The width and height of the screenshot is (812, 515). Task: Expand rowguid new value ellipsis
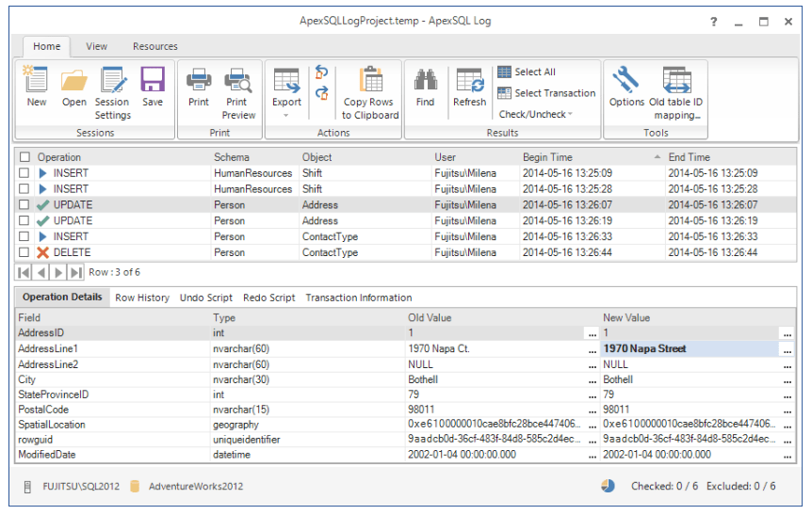pyautogui.click(x=788, y=441)
